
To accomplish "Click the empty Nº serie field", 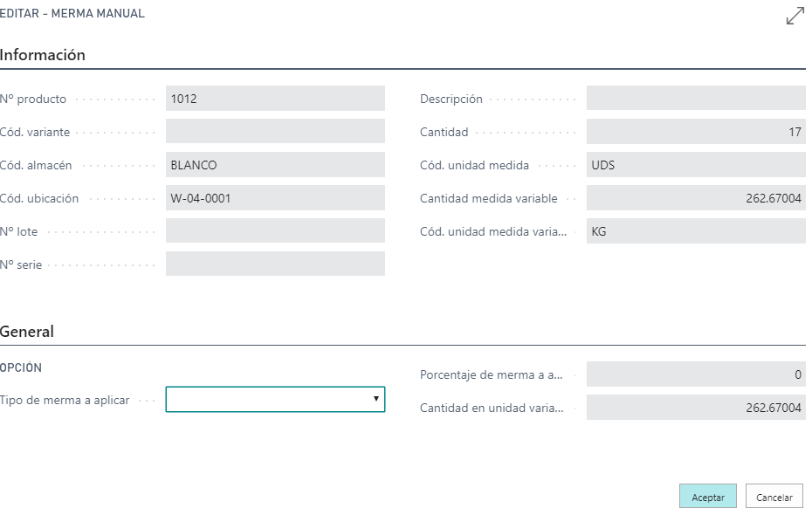I will [275, 264].
